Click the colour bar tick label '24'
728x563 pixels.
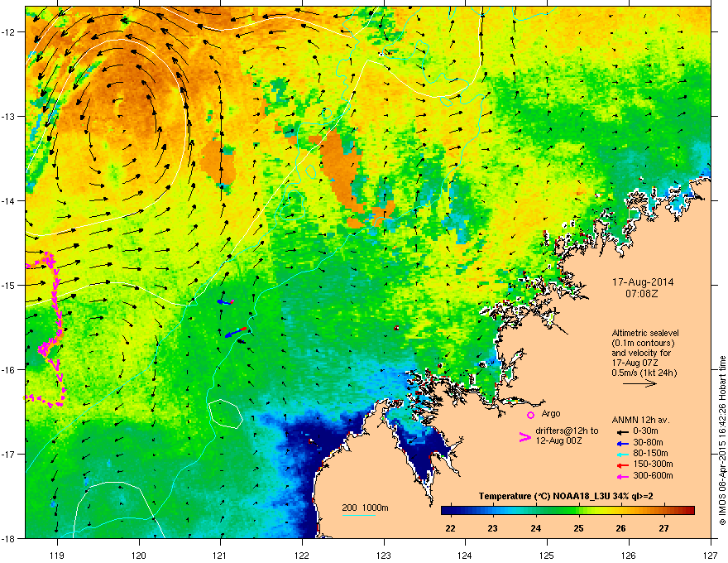click(x=535, y=528)
